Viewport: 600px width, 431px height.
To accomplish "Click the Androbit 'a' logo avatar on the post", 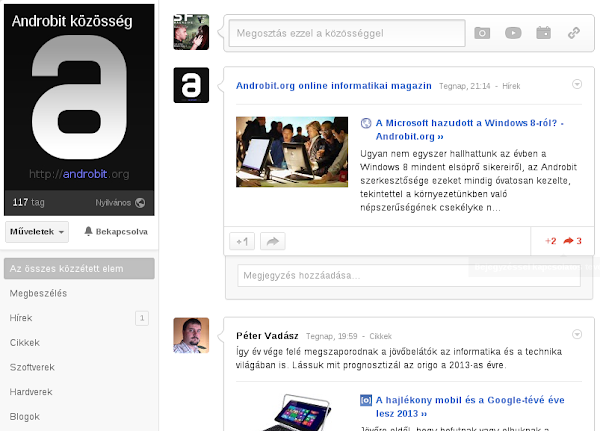I will point(191,85).
